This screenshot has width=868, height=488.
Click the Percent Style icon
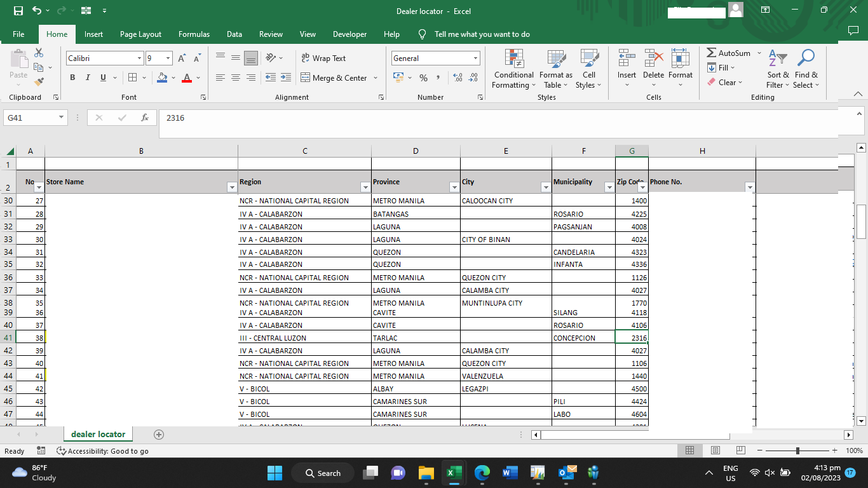click(x=423, y=78)
